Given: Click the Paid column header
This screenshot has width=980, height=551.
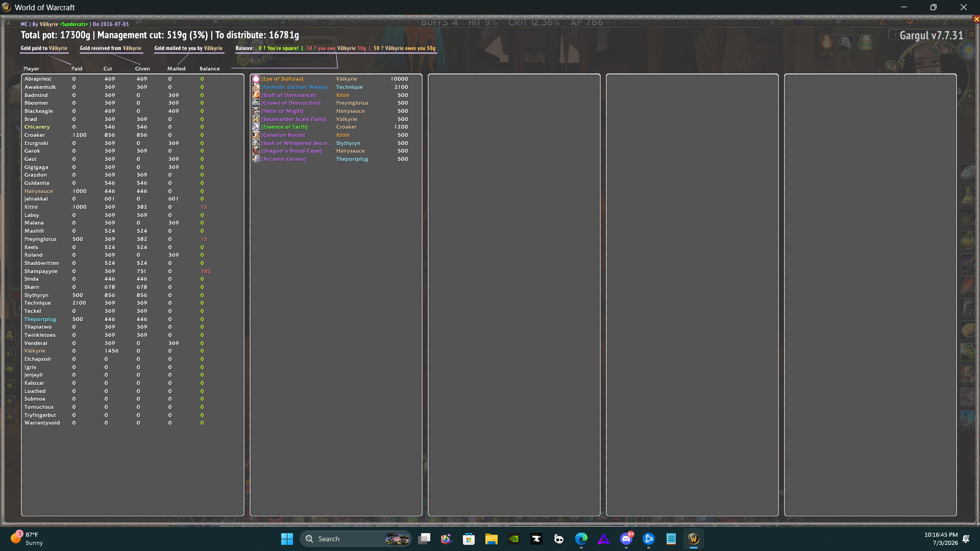Looking at the screenshot, I should tap(77, 69).
